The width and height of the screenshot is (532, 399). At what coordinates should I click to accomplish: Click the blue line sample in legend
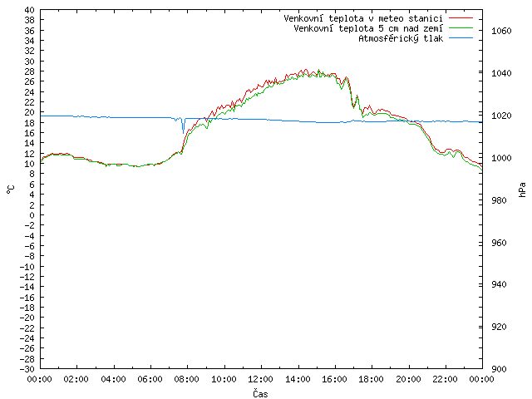(x=461, y=38)
